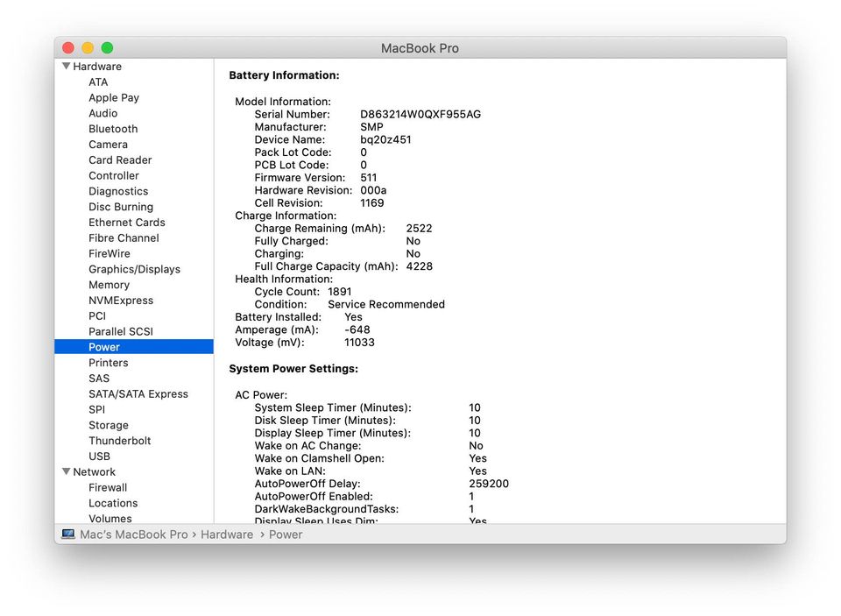841x616 pixels.
Task: Click the Charge Remaining value 2522
Action: (419, 228)
